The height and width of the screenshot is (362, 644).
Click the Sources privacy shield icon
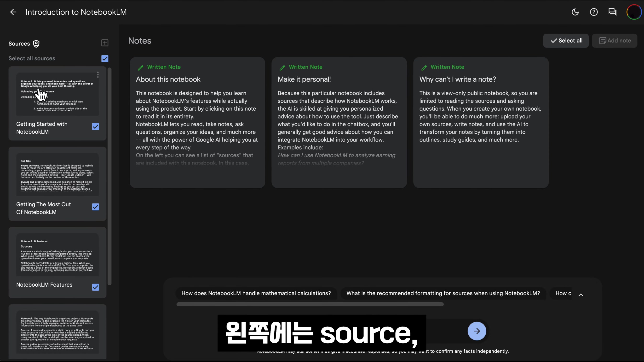click(36, 44)
